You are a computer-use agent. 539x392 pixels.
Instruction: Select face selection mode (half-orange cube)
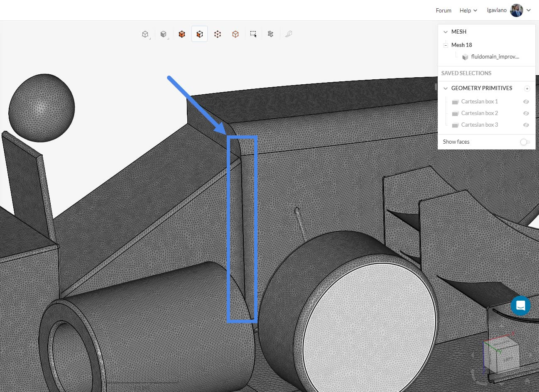coord(200,34)
